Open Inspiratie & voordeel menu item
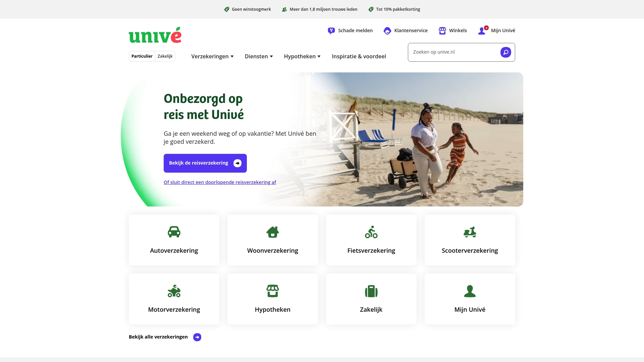 [359, 56]
